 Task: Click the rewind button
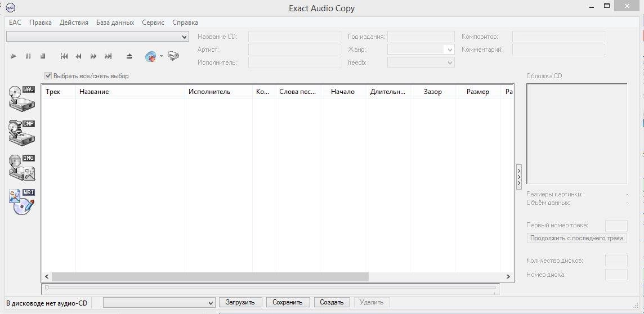(78, 56)
